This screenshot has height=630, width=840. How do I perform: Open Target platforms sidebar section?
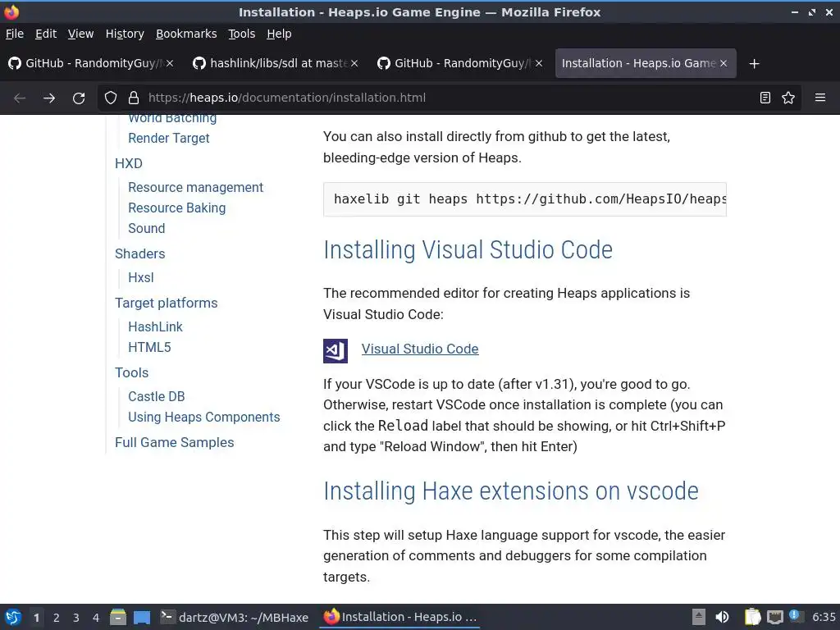166,304
